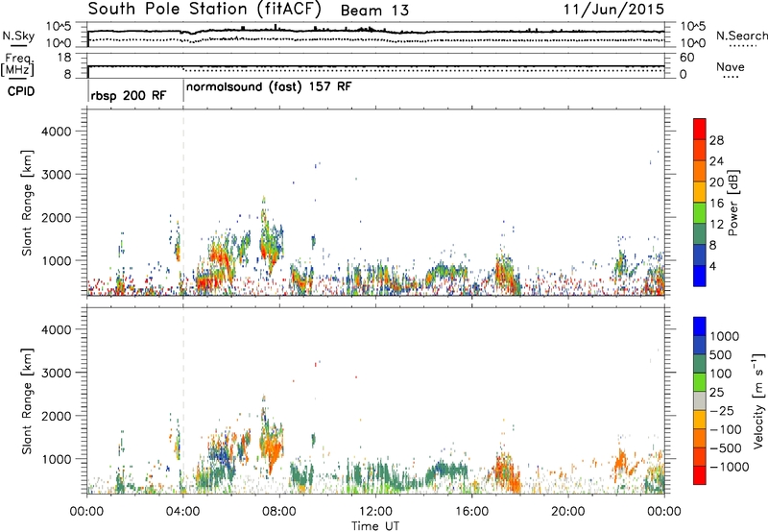This screenshot has width=768, height=532.
Task: Click the 'Time UT' axis label
Action: pyautogui.click(x=375, y=526)
